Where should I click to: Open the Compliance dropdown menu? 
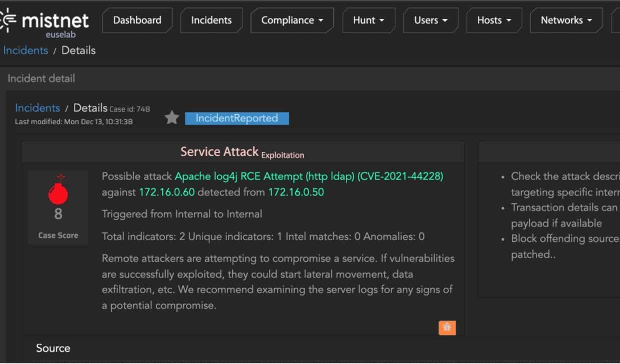(x=292, y=20)
